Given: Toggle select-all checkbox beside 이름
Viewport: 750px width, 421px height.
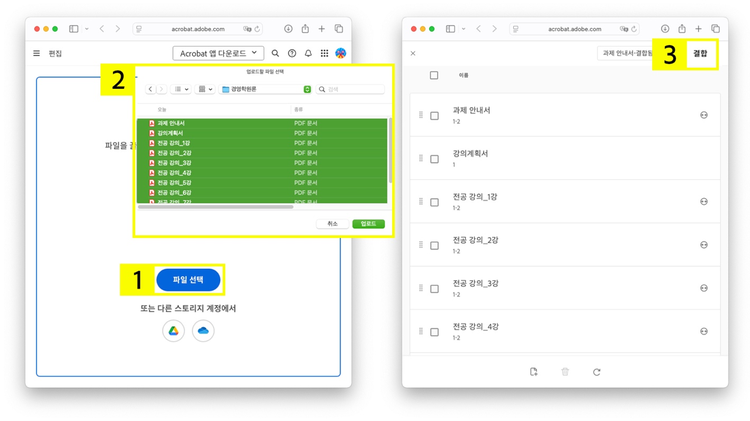Looking at the screenshot, I should (434, 75).
